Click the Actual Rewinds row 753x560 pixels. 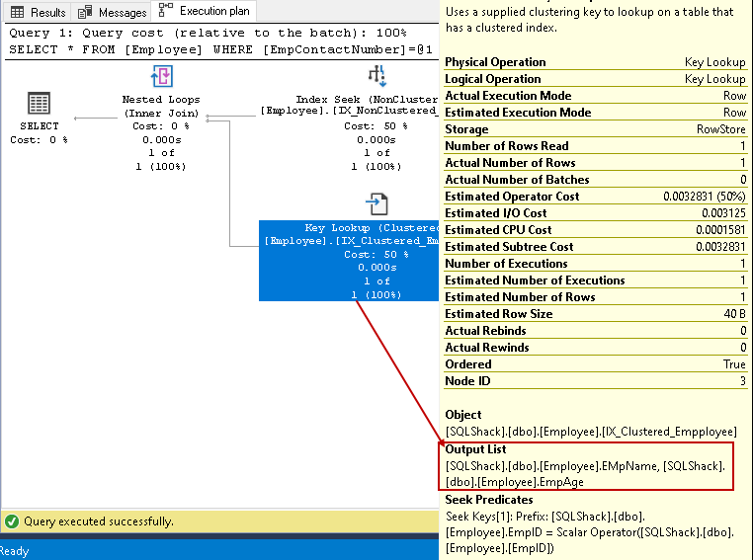[x=596, y=348]
